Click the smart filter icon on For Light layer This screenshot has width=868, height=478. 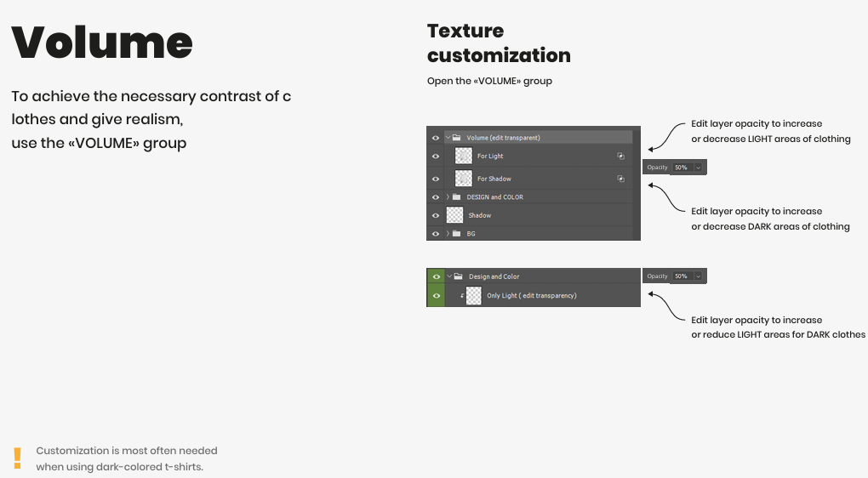(620, 156)
